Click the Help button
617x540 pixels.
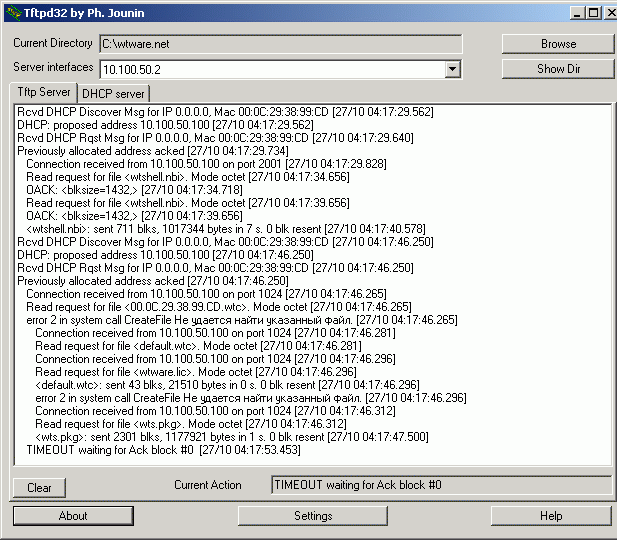551,516
